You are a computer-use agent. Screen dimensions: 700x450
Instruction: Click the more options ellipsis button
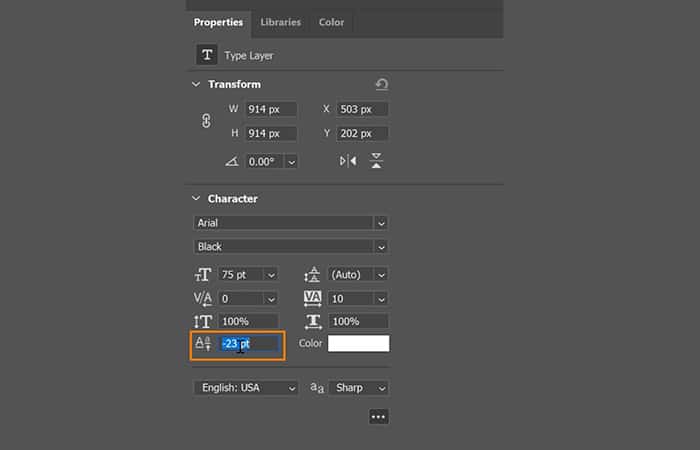point(378,417)
